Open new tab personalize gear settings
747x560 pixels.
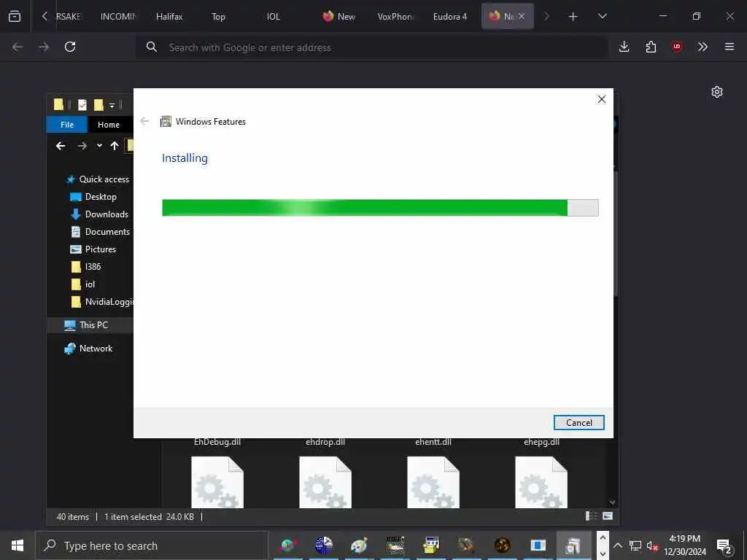(717, 92)
